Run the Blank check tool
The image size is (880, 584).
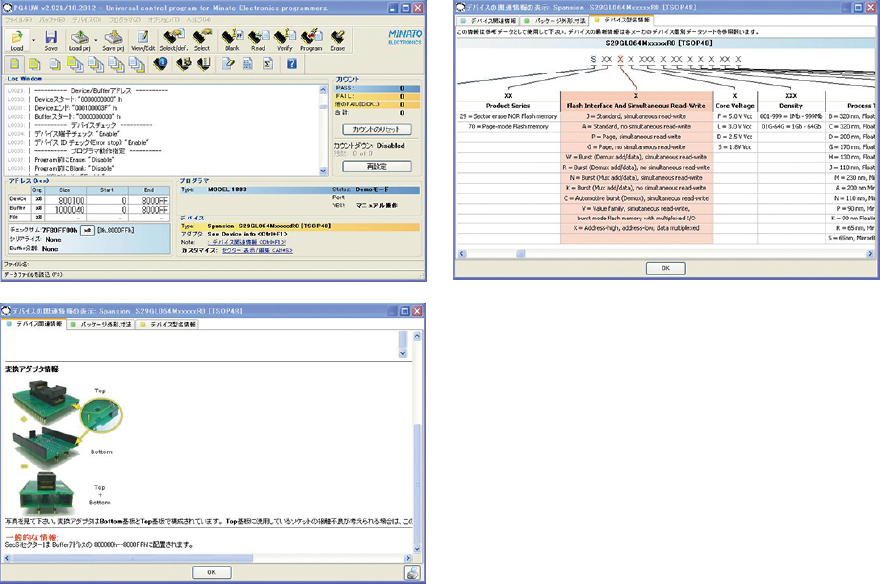(x=232, y=40)
